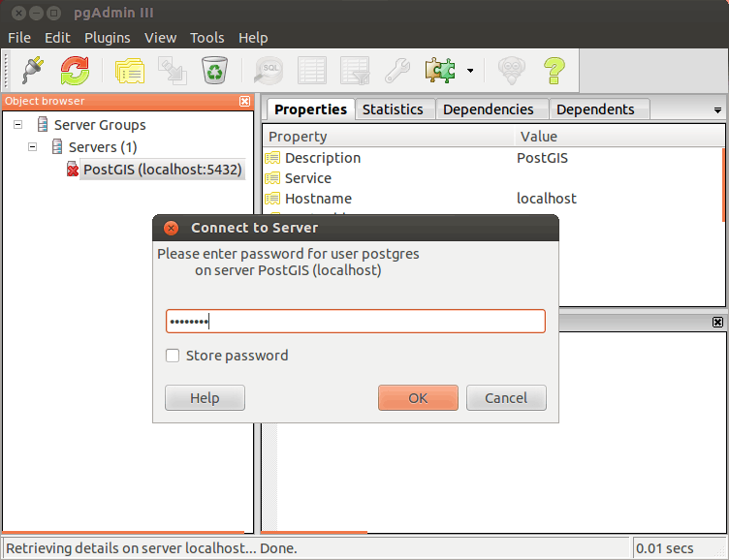Select the Service property row

492,178
